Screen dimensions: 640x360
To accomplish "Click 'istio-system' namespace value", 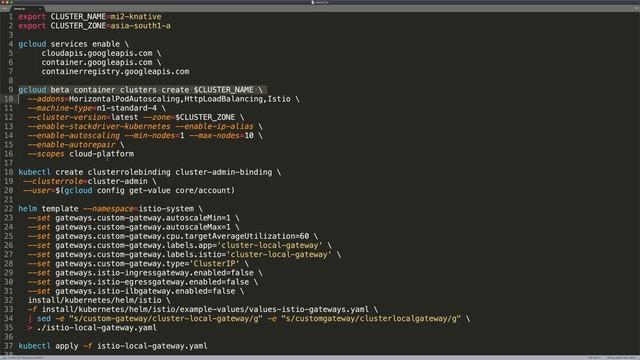I will point(166,209).
